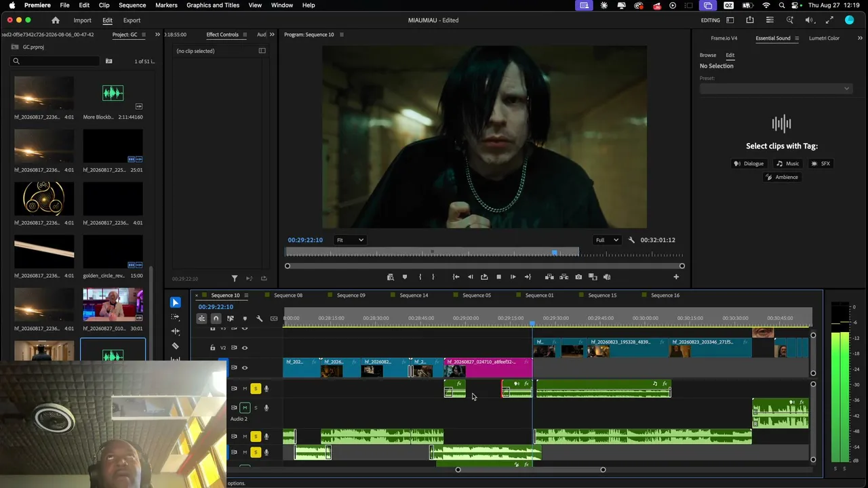Tag clips as Dialogue

pos(749,163)
